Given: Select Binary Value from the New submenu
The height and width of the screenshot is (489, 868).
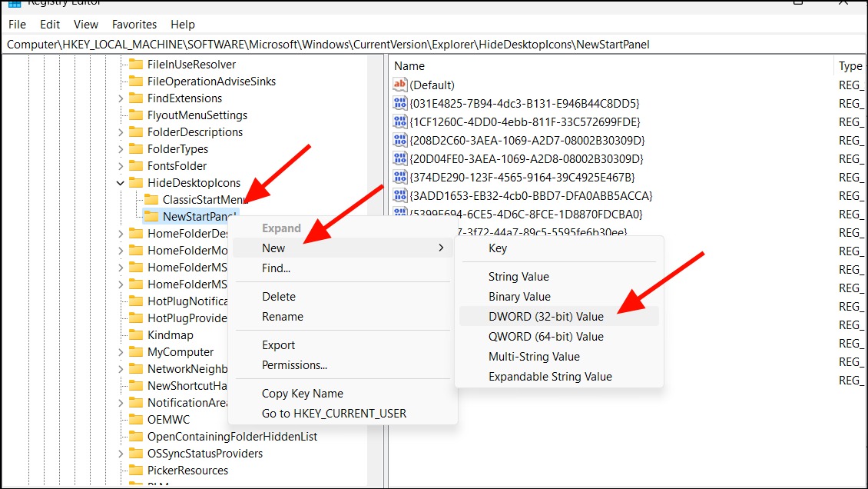Looking at the screenshot, I should point(559,296).
